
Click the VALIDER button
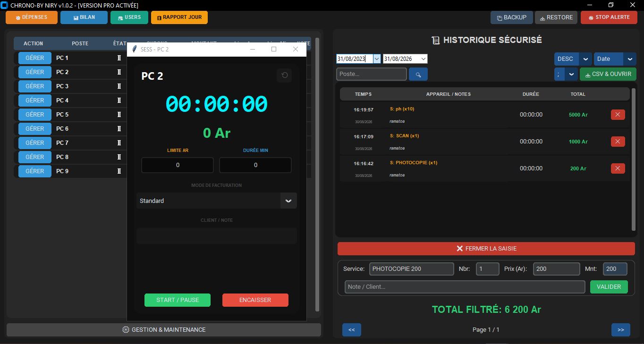[x=609, y=287]
